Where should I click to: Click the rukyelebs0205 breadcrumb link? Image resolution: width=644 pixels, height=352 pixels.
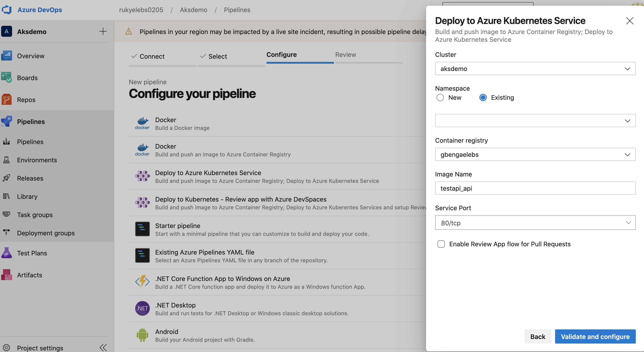pos(141,10)
